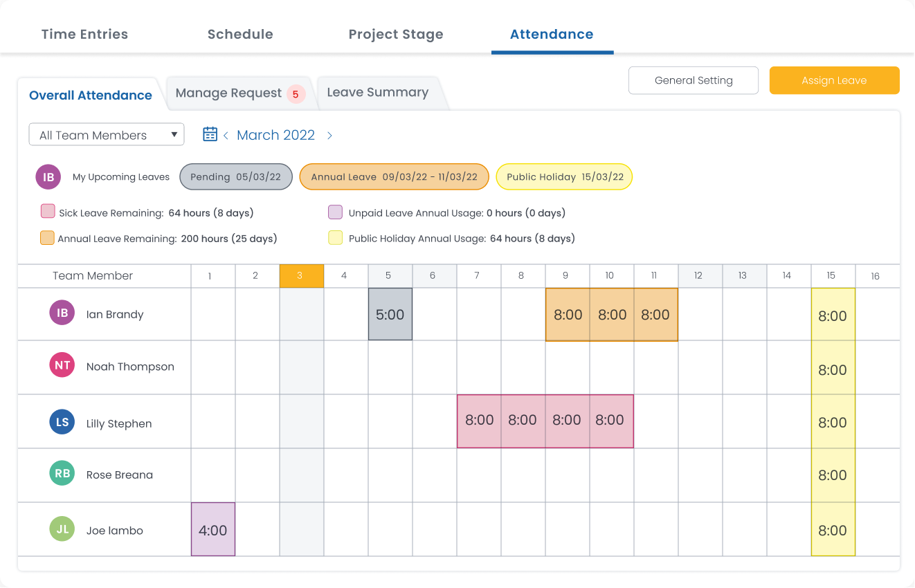Select Joe Iambo's 4:00 unpaid leave cell
The width and height of the screenshot is (915, 588).
[x=212, y=529]
